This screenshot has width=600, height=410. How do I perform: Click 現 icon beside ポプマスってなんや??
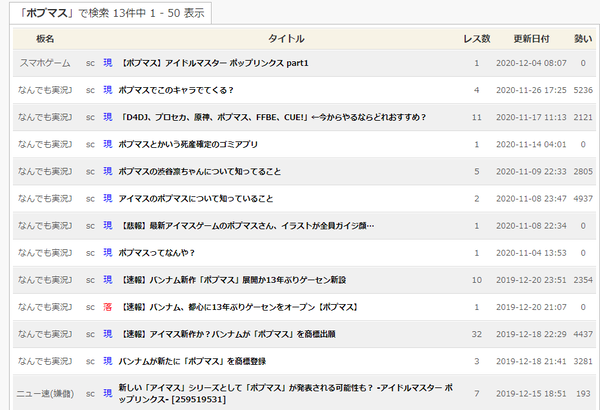click(x=108, y=253)
